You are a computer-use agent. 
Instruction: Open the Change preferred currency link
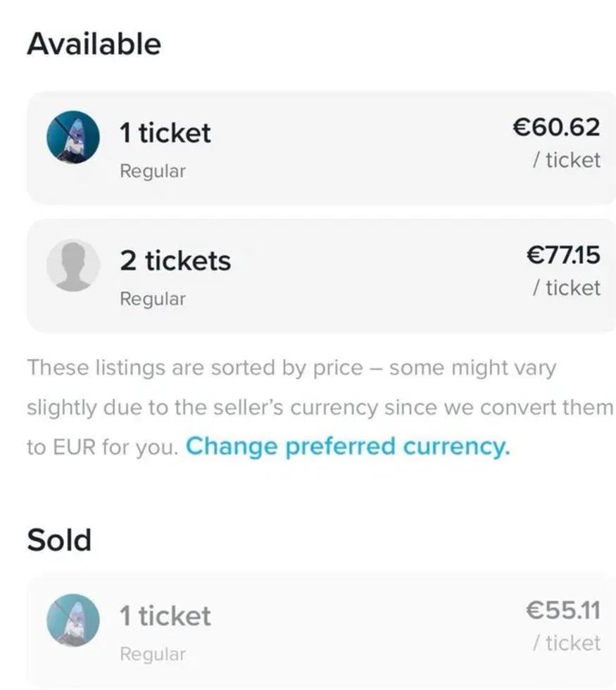pyautogui.click(x=347, y=446)
